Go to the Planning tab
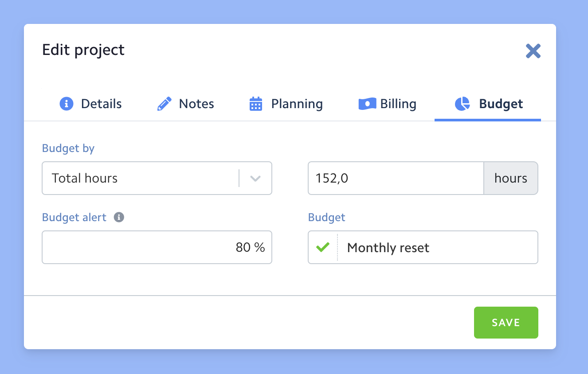The image size is (588, 374). point(297,104)
